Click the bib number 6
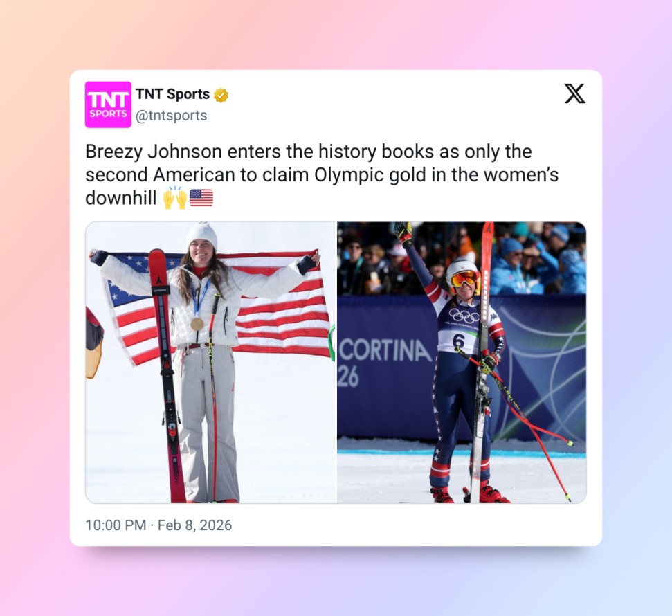The height and width of the screenshot is (616, 672). click(459, 342)
